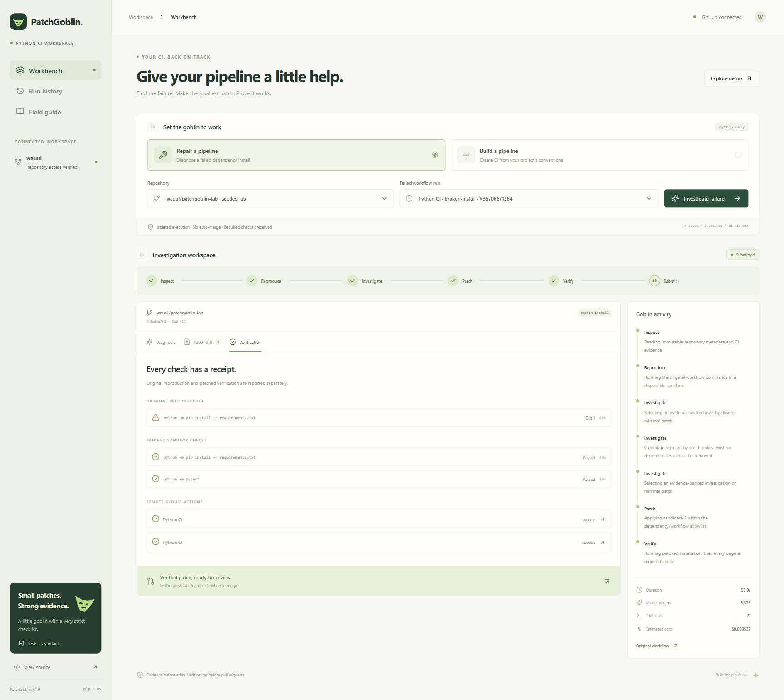Click the Patch activity entry
Viewport: 784px width, 700px height.
point(693,517)
